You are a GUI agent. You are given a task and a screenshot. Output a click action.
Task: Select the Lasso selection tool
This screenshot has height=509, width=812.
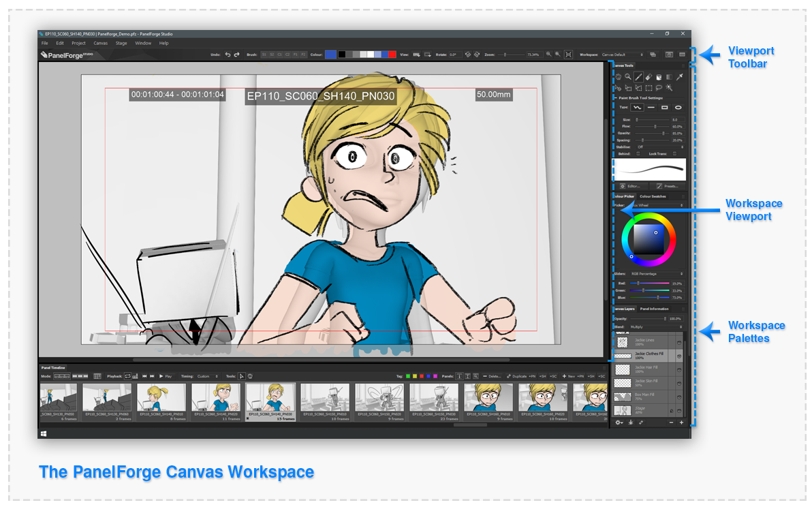[x=659, y=88]
